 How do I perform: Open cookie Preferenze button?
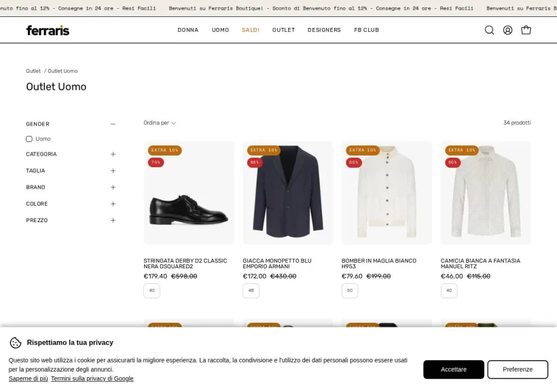tap(518, 370)
